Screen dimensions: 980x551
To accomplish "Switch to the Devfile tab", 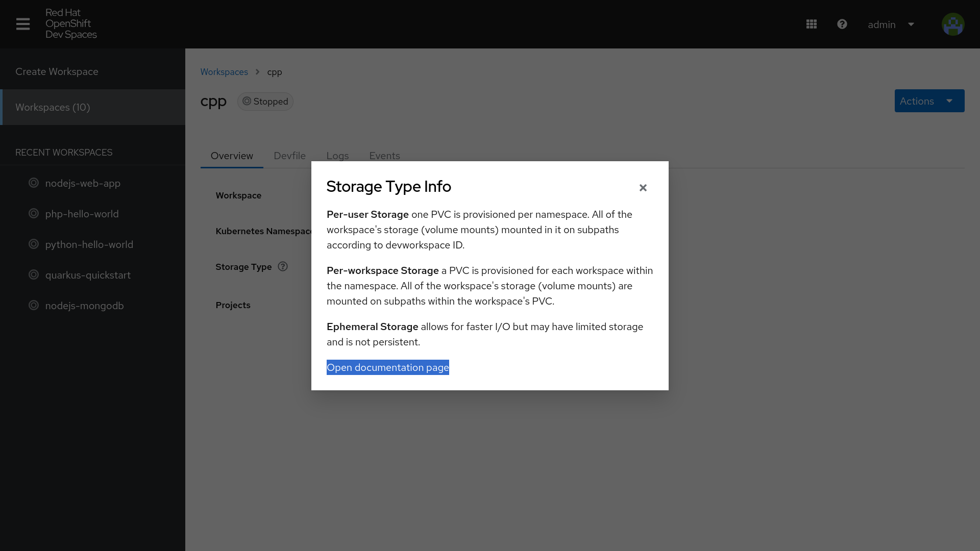I will [289, 156].
